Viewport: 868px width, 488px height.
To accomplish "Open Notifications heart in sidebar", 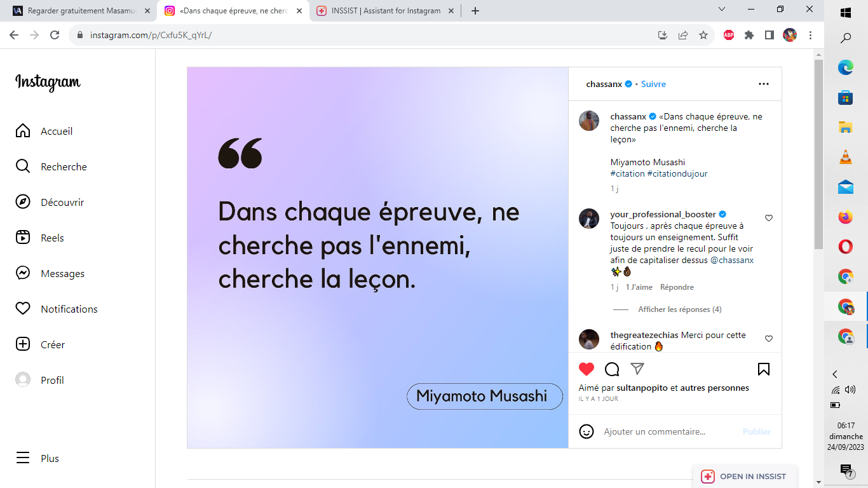I will tap(23, 309).
